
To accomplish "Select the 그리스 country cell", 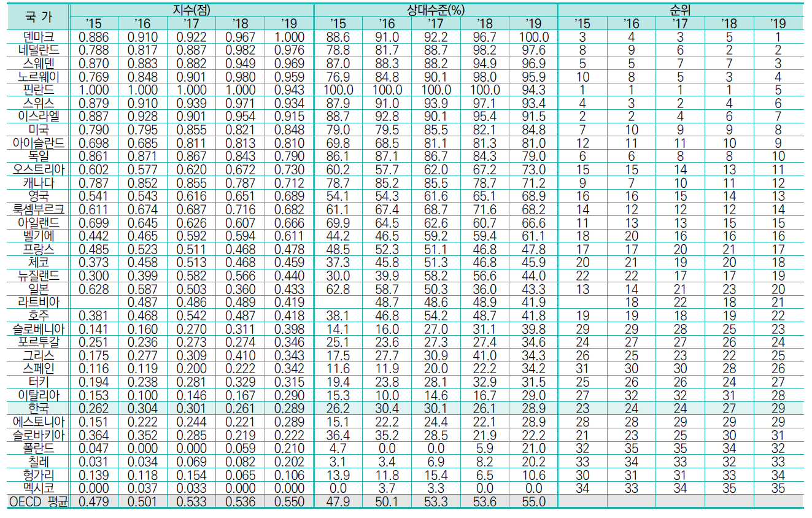I will click(x=38, y=355).
